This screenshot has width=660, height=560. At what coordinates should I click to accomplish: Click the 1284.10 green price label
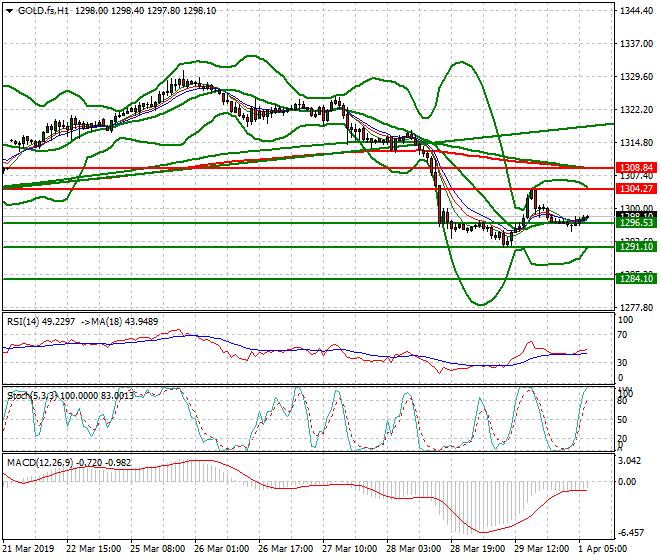(x=636, y=278)
